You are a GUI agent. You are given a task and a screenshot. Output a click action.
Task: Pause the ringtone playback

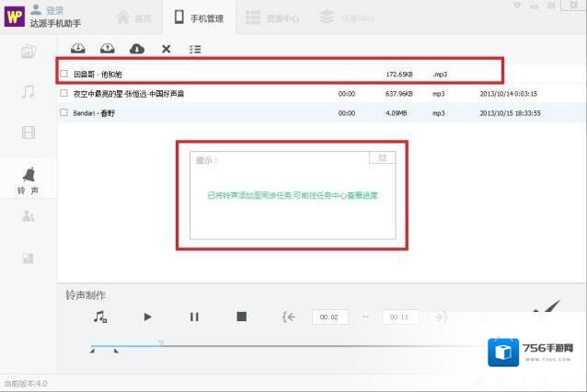coord(194,317)
